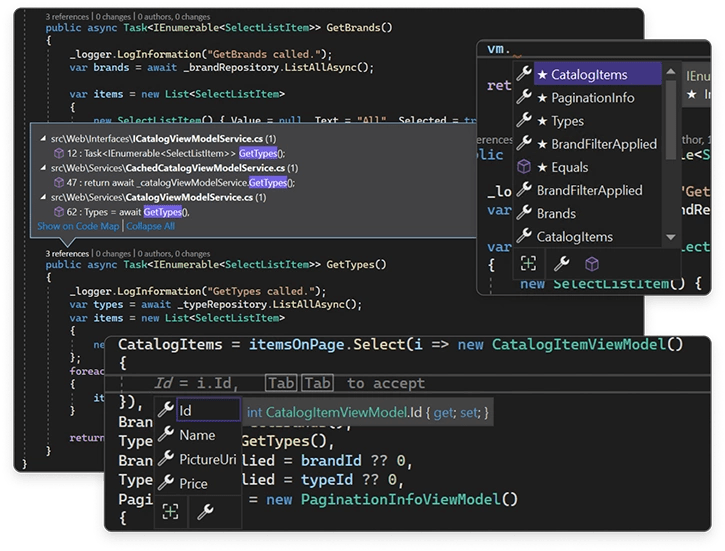
Task: Click GetBrands() method name in declaration
Action: click(359, 28)
